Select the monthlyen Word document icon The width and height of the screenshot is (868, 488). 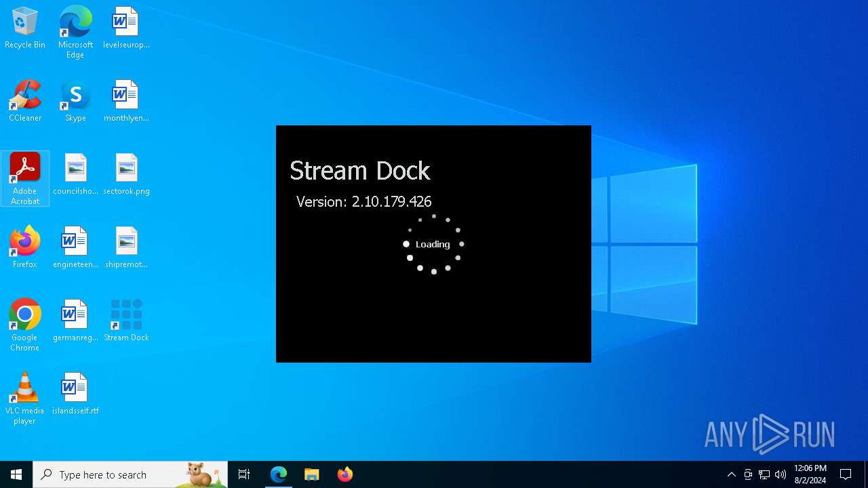coord(126,102)
